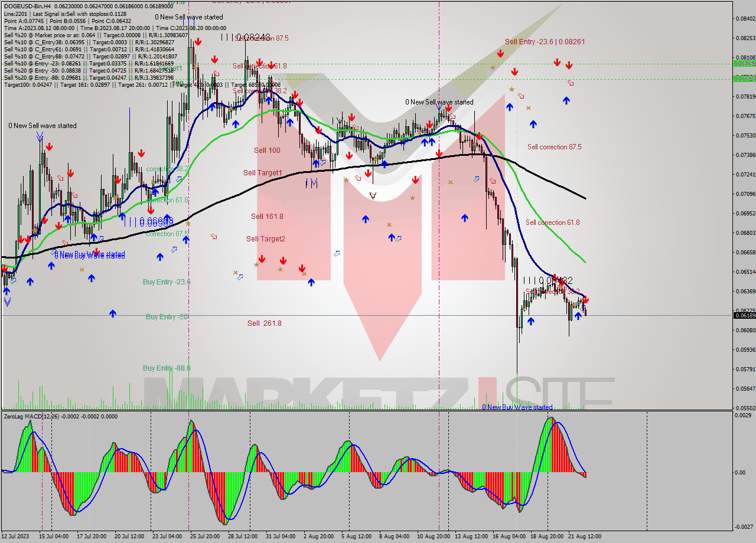Click the 'Sell 261.8' level label
The image size is (756, 543).
[x=264, y=323]
